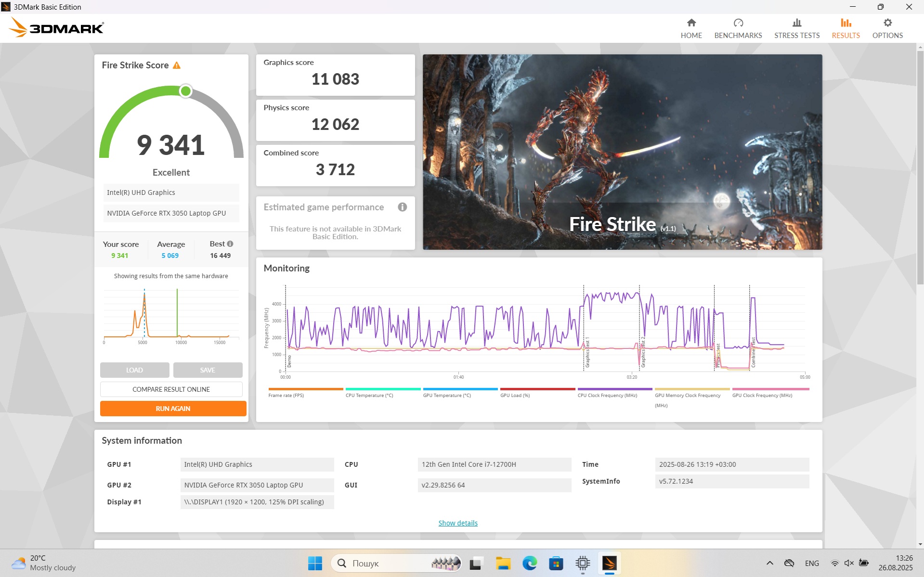Open Microsoft Store from the taskbar

(556, 563)
